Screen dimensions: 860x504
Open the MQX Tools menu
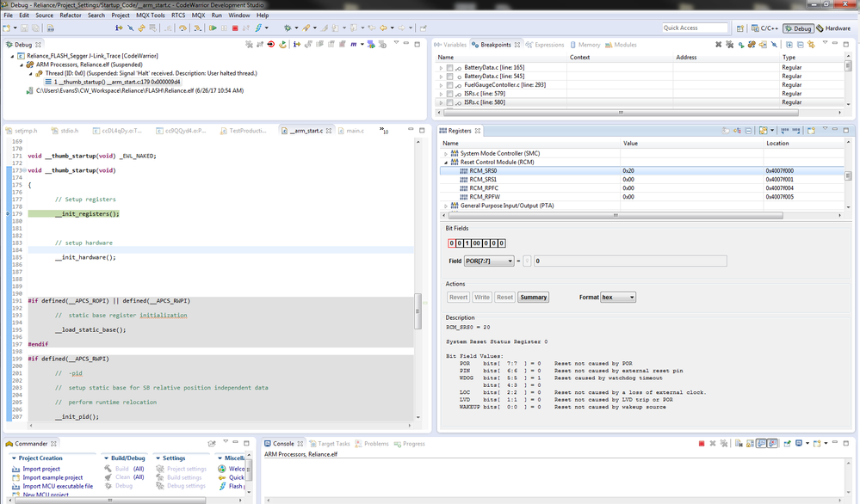coord(151,15)
